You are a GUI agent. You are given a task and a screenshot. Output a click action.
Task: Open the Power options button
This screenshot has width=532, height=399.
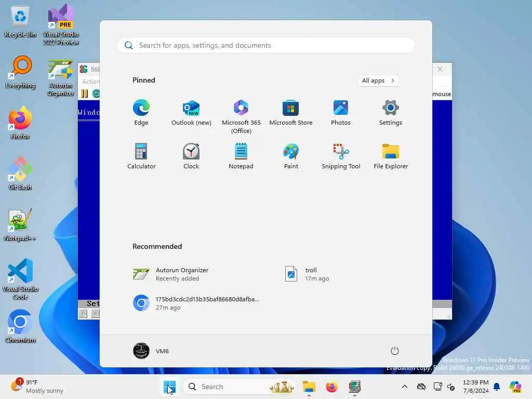pyautogui.click(x=394, y=351)
